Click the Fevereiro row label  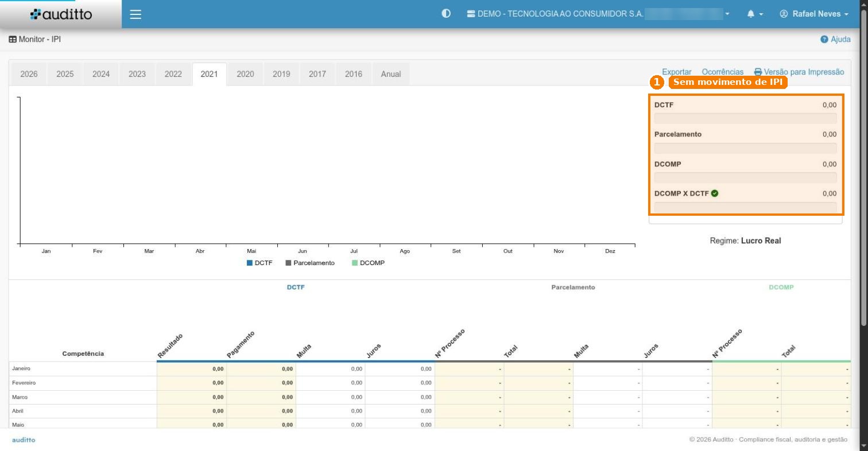[x=24, y=383]
